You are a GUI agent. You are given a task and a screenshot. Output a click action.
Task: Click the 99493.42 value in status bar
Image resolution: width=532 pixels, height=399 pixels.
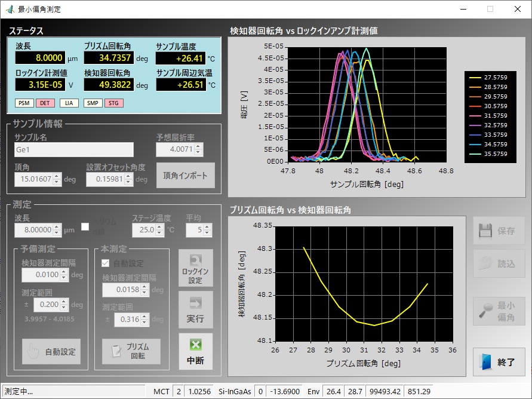tap(385, 392)
